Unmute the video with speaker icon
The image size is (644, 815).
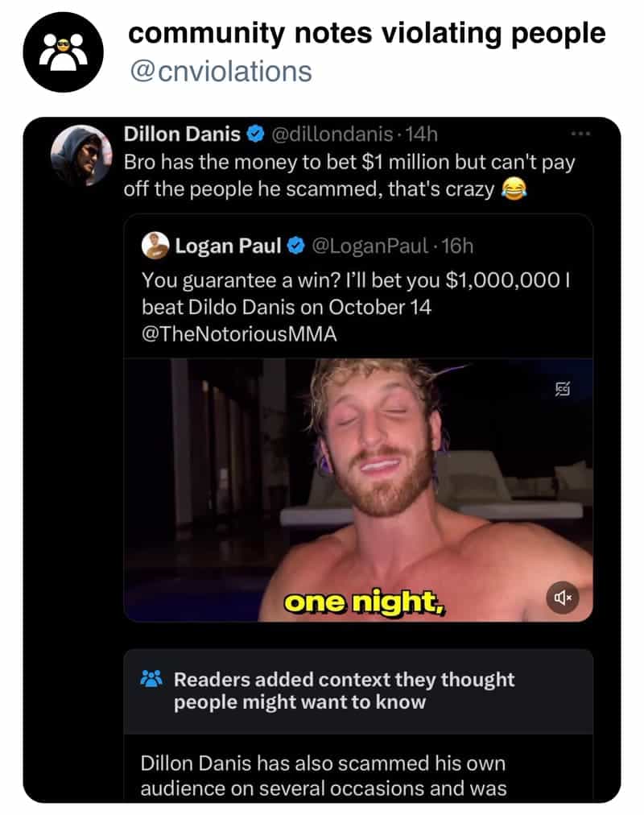pyautogui.click(x=563, y=598)
